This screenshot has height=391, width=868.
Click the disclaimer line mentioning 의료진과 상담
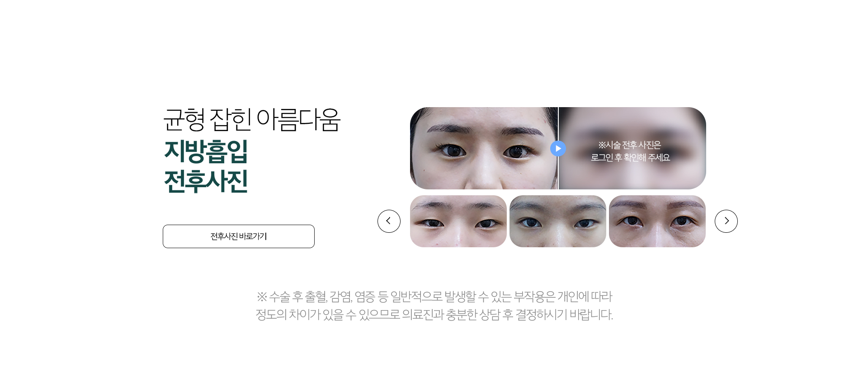tap(434, 315)
